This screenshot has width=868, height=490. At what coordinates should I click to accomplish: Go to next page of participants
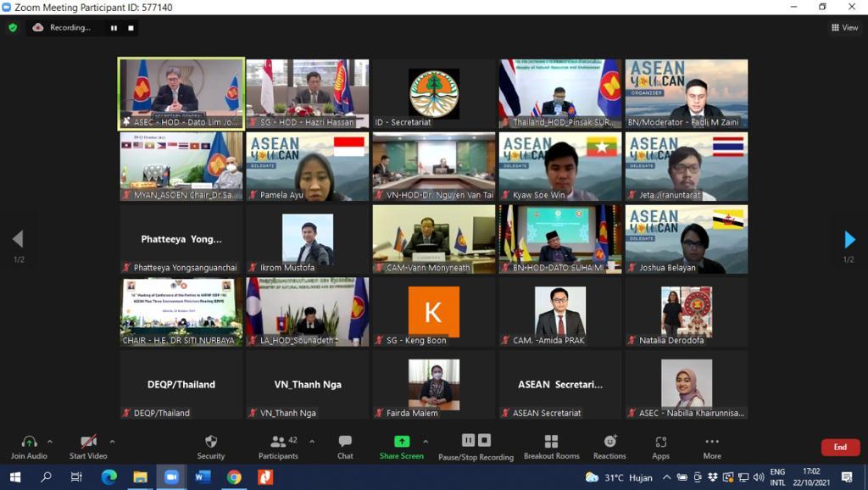(x=850, y=240)
